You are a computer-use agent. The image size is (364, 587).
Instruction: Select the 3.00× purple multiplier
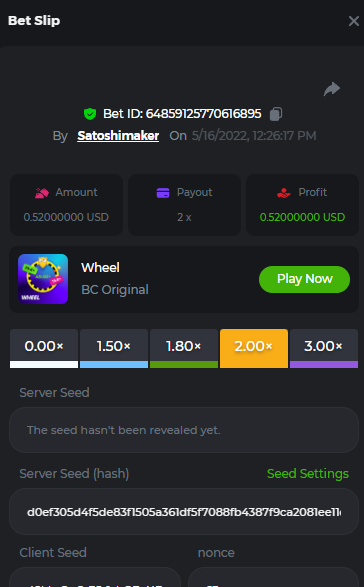click(324, 349)
